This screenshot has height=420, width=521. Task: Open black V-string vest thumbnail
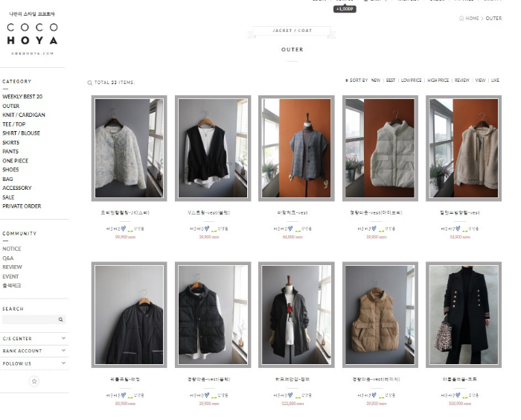click(x=213, y=148)
